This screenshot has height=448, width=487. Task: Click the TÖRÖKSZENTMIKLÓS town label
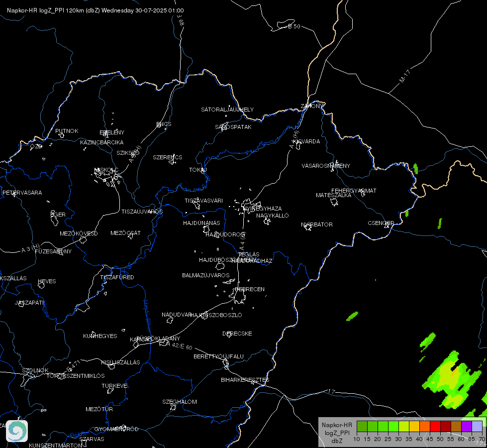[76, 376]
